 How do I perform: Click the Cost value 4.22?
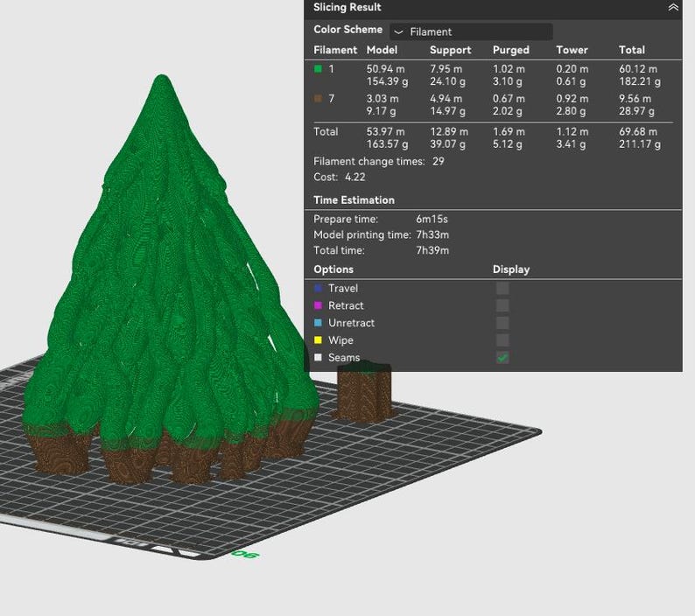[x=355, y=178]
